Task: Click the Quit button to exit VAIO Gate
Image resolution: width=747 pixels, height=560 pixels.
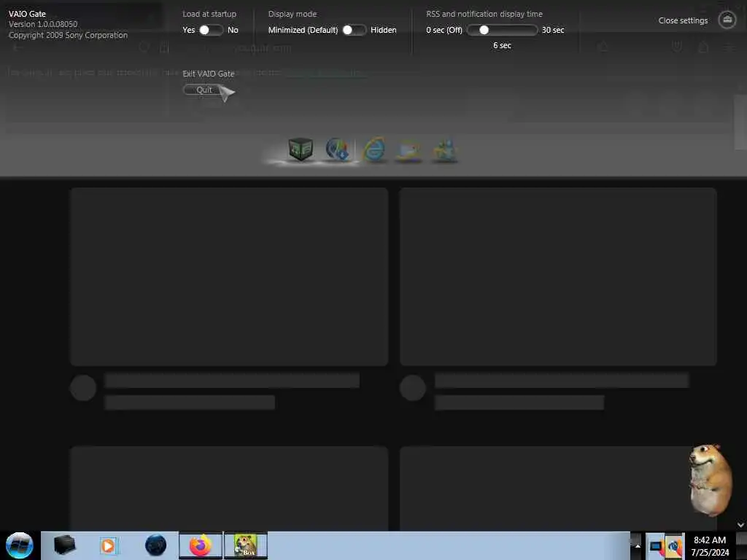Action: [x=204, y=90]
